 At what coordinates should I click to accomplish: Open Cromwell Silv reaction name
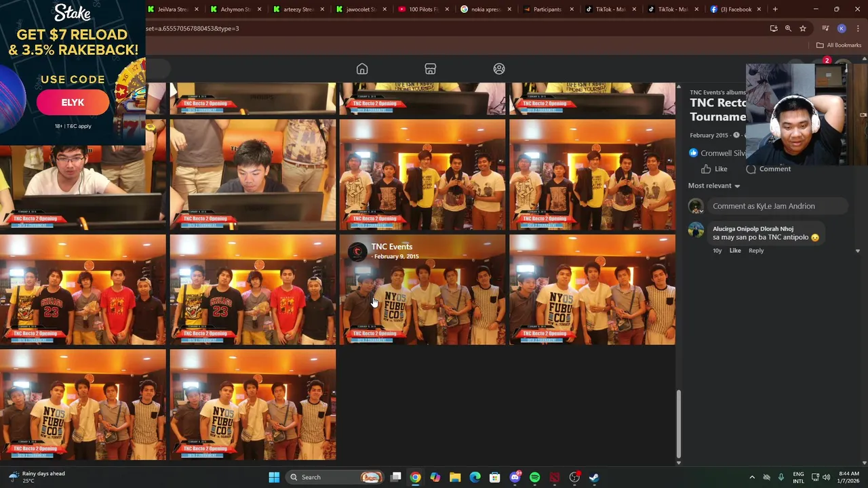[723, 153]
